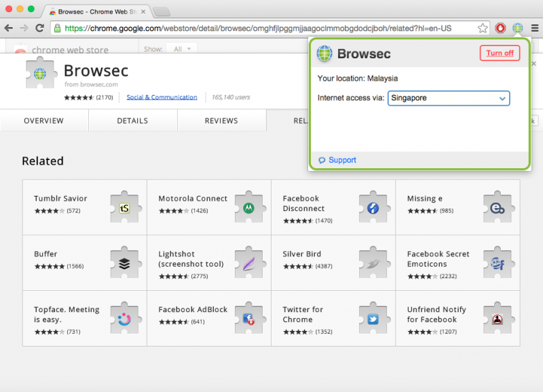Switch to the Reviews tab
This screenshot has height=392, width=543.
point(221,121)
